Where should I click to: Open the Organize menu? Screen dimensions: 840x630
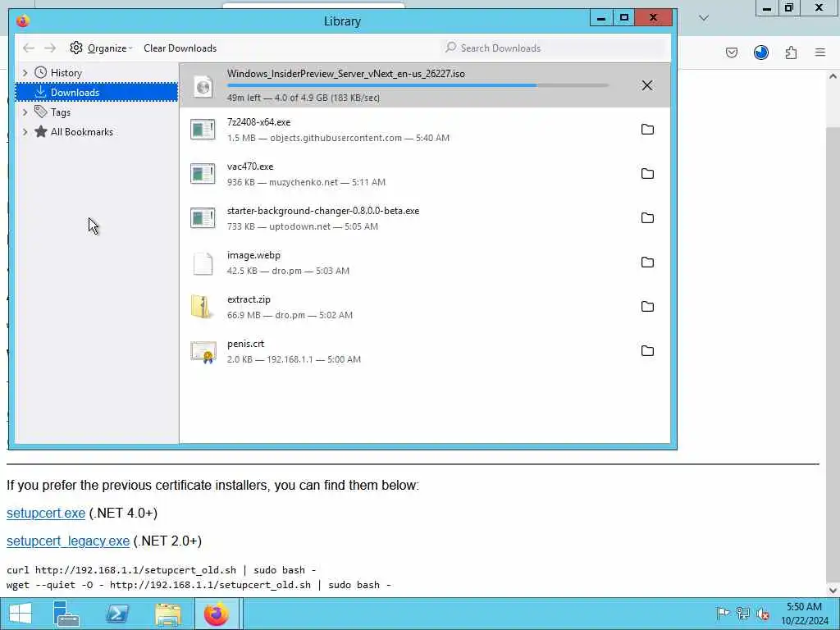101,48
